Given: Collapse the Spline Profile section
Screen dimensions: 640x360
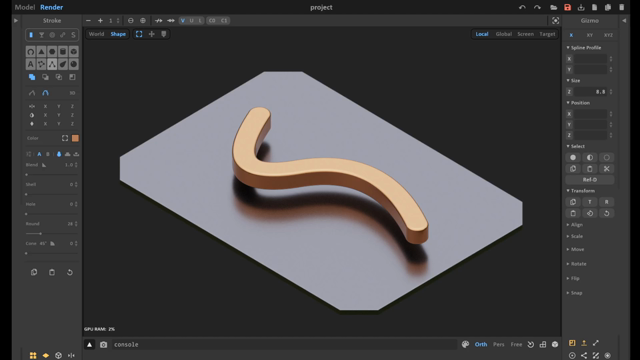Looking at the screenshot, I should (x=584, y=48).
